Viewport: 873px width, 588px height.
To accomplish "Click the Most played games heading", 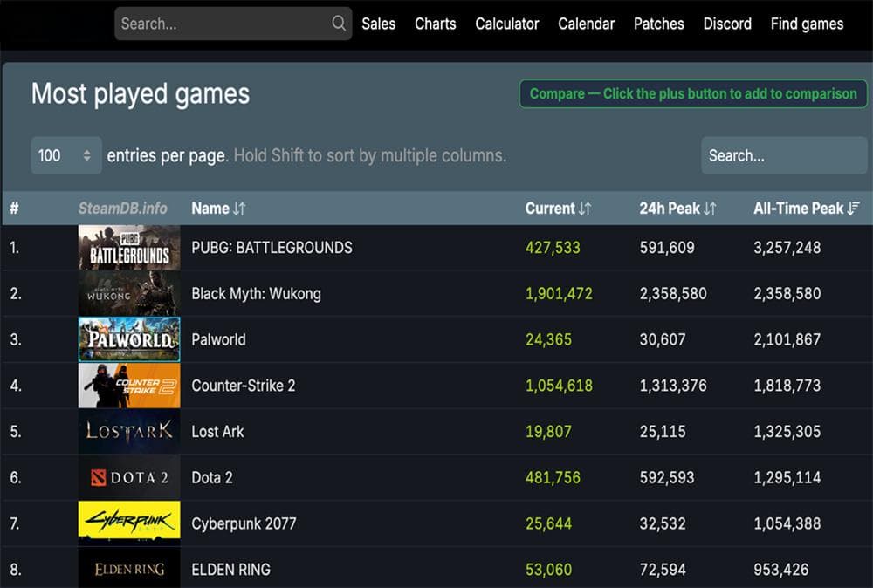I will tap(141, 93).
